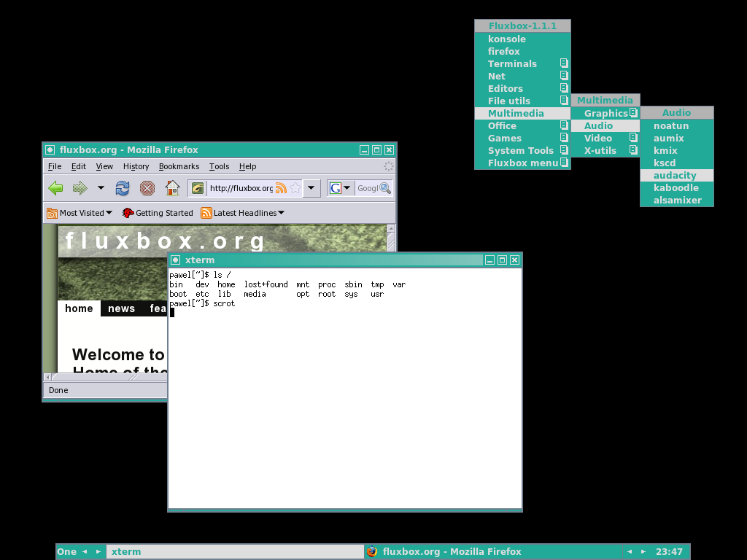
Task: Open the Bookmarks menu in Firefox
Action: (x=179, y=166)
